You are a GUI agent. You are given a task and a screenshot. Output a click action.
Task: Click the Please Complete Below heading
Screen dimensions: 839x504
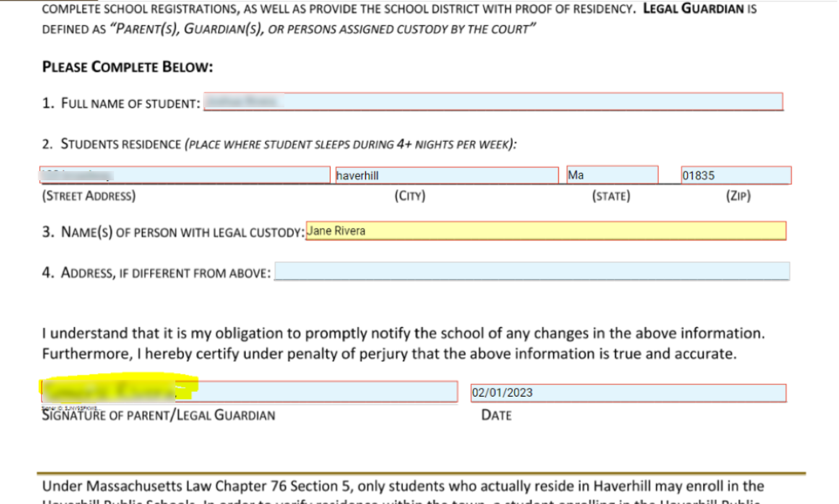pos(128,67)
